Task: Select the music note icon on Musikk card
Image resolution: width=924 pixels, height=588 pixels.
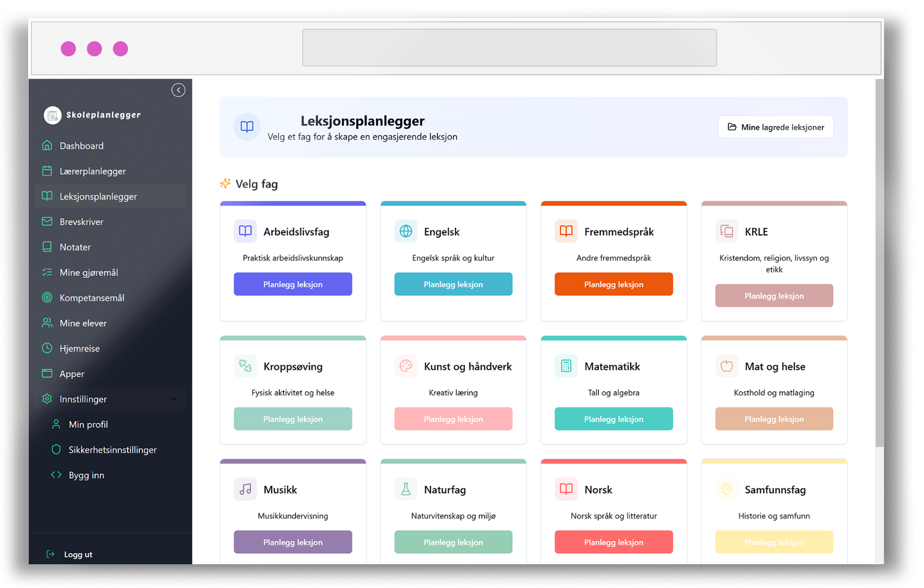Action: pos(245,489)
